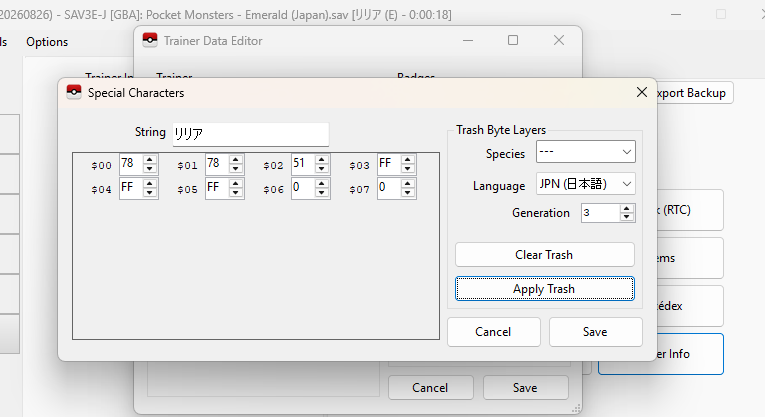Image resolution: width=765 pixels, height=417 pixels.
Task: Decrease the $03 byte value
Action: (x=407, y=169)
